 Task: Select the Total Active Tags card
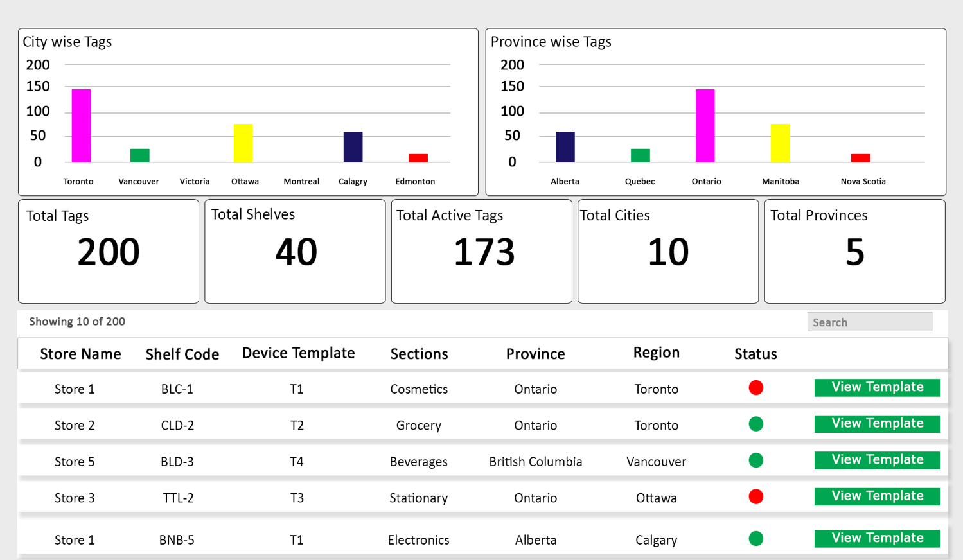pyautogui.click(x=481, y=251)
